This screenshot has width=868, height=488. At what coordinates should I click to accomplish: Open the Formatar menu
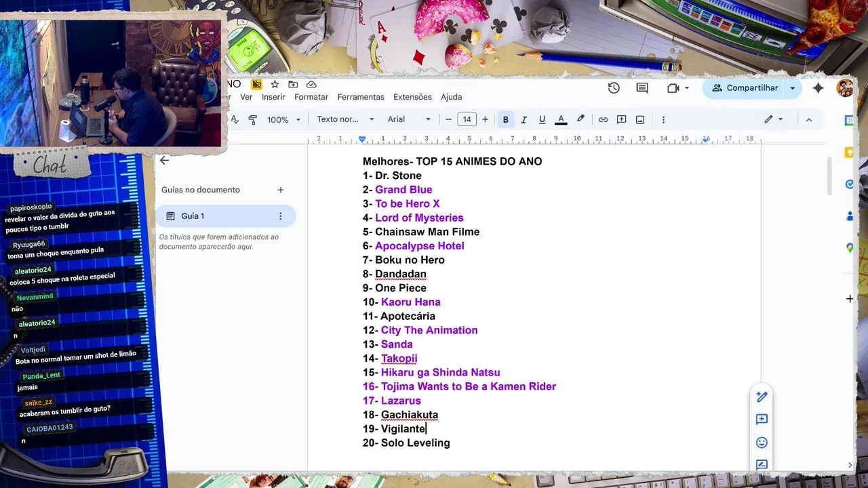[x=311, y=97]
